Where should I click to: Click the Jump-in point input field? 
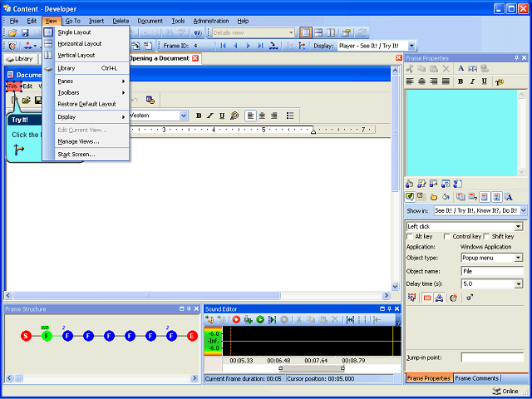pos(492,357)
